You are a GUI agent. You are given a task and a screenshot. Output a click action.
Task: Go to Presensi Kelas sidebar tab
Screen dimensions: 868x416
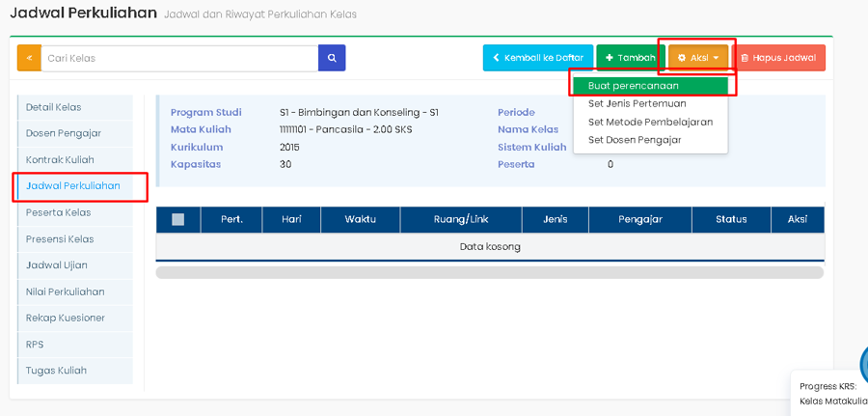[x=61, y=238]
